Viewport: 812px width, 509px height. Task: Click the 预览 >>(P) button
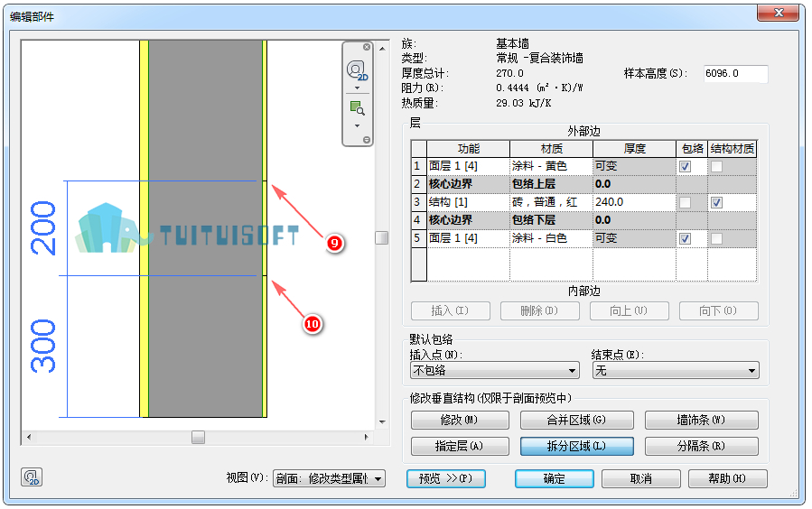click(x=446, y=478)
